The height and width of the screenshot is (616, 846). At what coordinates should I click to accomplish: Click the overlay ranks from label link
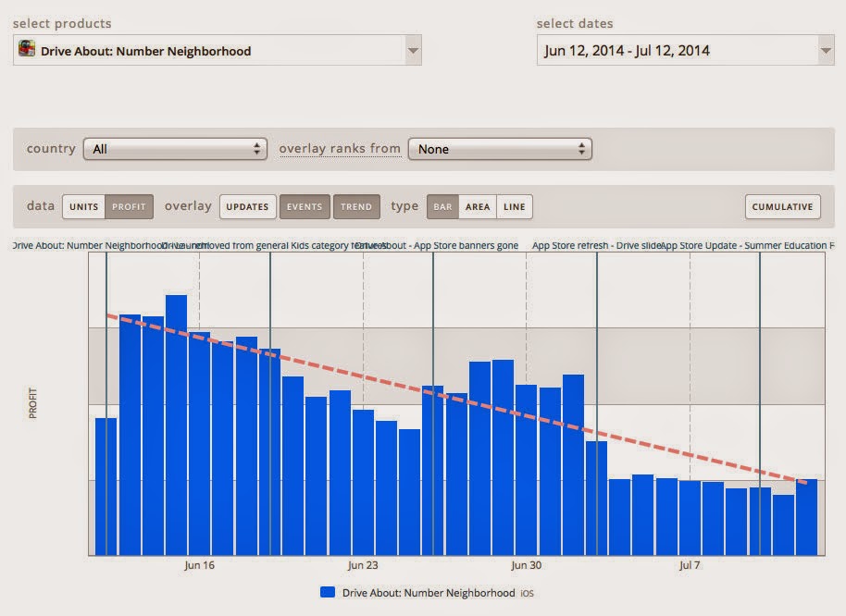340,148
